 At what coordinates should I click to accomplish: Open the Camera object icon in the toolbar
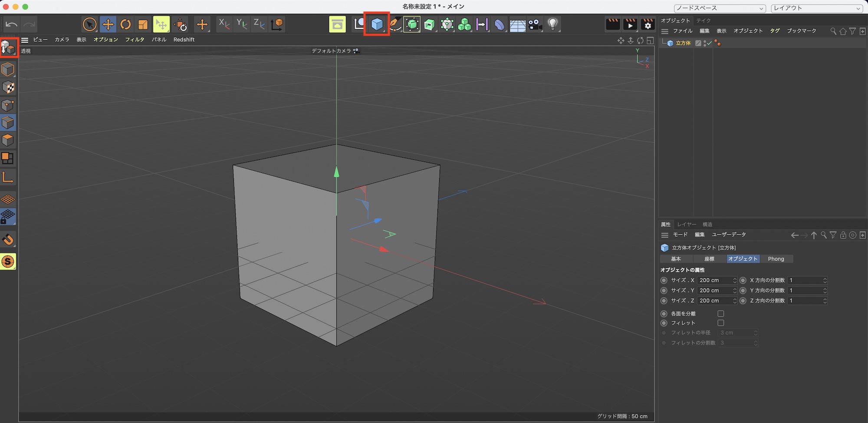click(x=535, y=24)
